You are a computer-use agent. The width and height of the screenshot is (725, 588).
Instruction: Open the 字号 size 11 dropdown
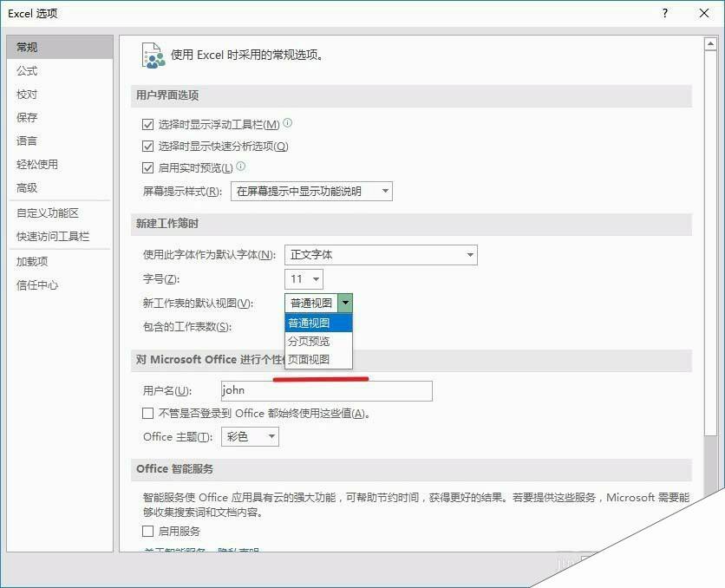[304, 279]
